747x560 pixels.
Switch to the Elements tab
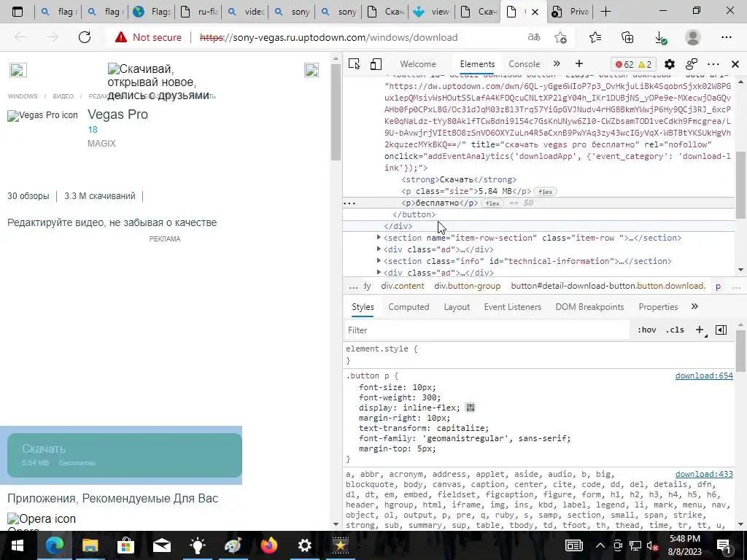477,64
